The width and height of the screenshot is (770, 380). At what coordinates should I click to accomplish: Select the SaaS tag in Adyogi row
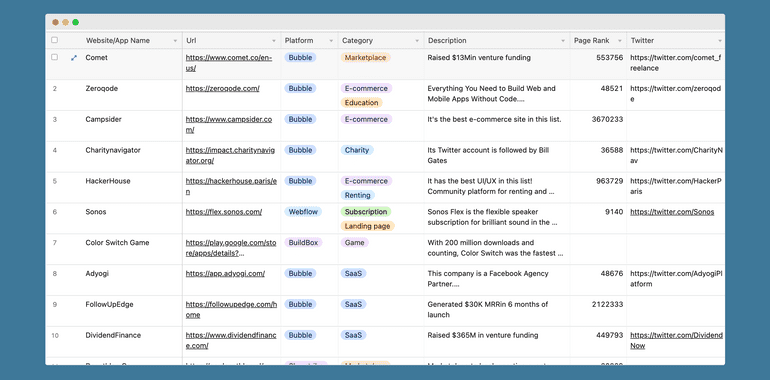pos(353,273)
